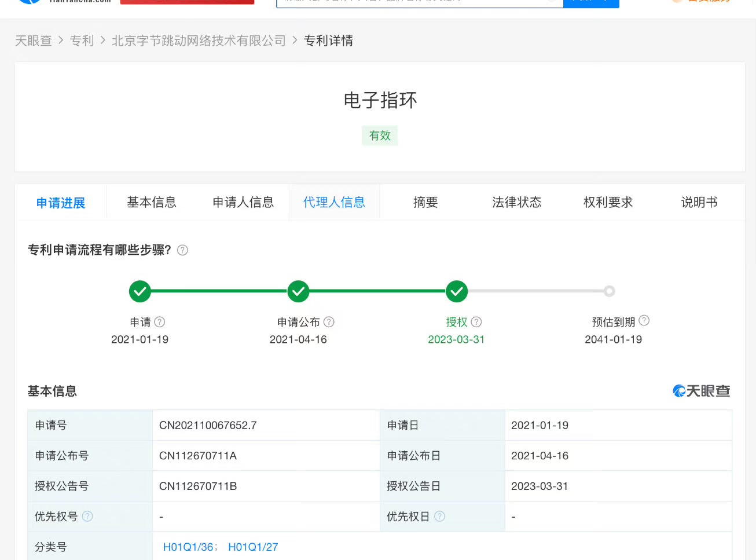Click the help icon next to 申请

pos(160,322)
